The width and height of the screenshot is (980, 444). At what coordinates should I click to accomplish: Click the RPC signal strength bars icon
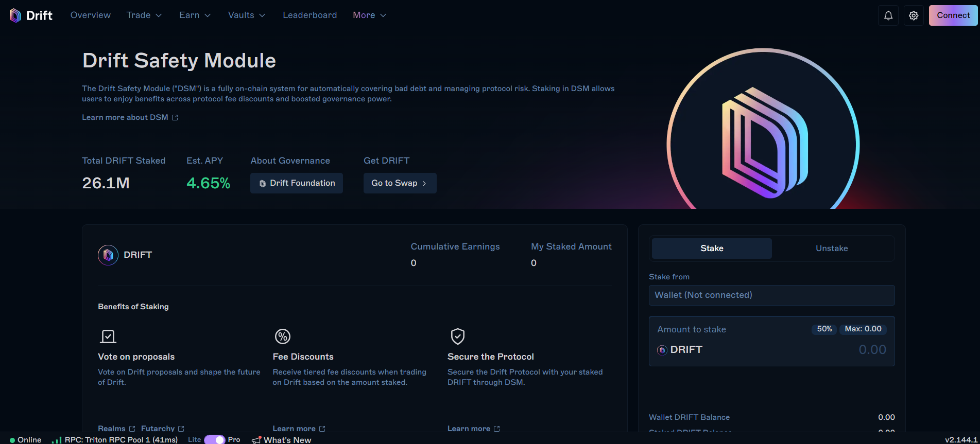point(57,440)
